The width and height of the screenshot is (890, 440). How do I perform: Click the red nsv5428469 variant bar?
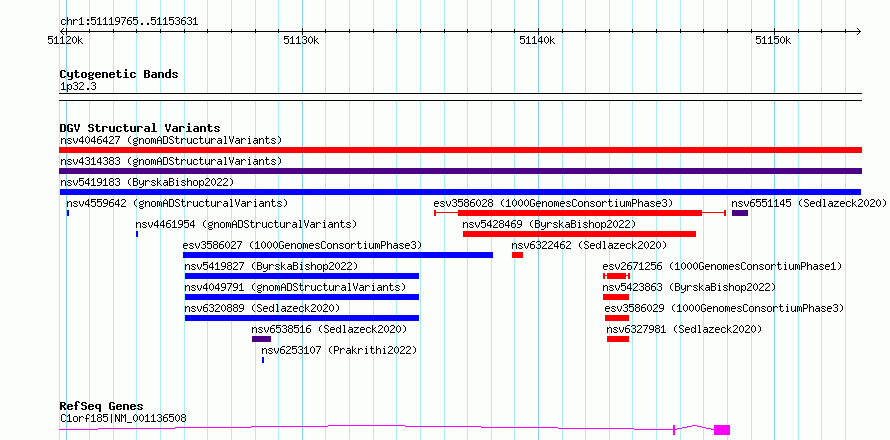coord(580,234)
